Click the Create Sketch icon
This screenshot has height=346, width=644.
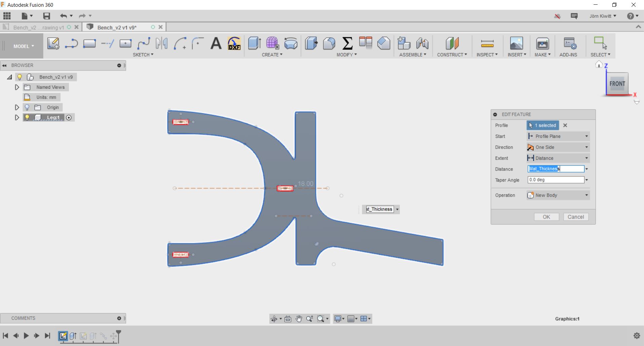[x=53, y=43]
